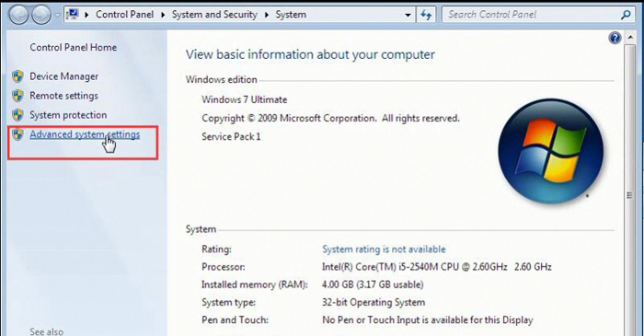This screenshot has width=644, height=336.
Task: Expand arrow after System and Security breadcrumb
Action: point(267,15)
